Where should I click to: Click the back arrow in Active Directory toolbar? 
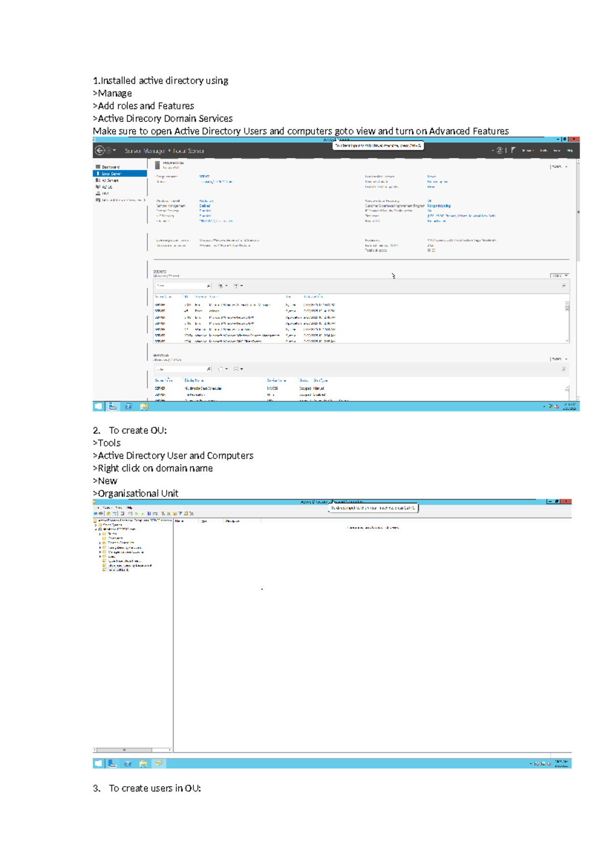(x=95, y=513)
